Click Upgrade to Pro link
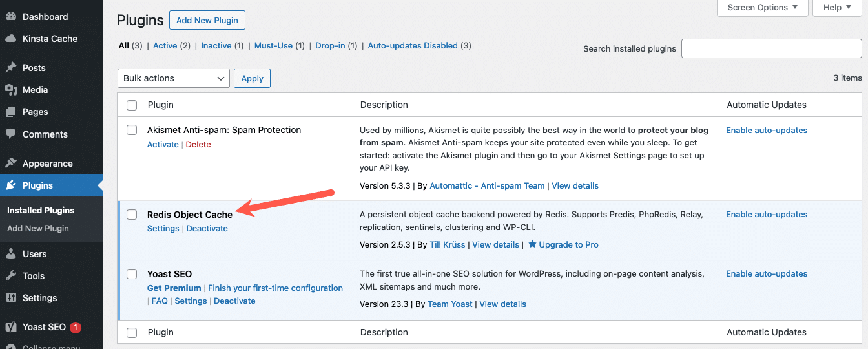 (x=569, y=245)
